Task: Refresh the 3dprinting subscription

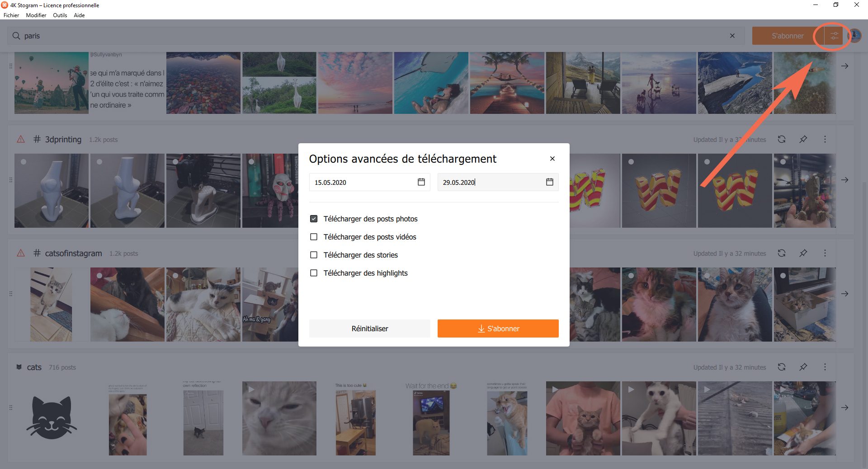Action: click(781, 139)
